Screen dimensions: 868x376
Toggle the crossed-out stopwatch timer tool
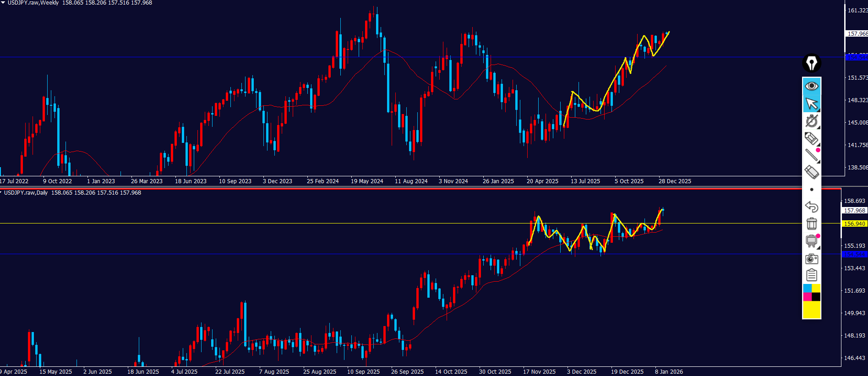click(811, 121)
